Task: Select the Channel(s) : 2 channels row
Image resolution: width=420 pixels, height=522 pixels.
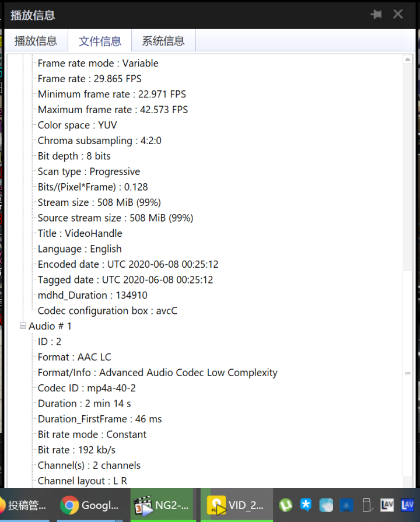Action: (x=89, y=465)
